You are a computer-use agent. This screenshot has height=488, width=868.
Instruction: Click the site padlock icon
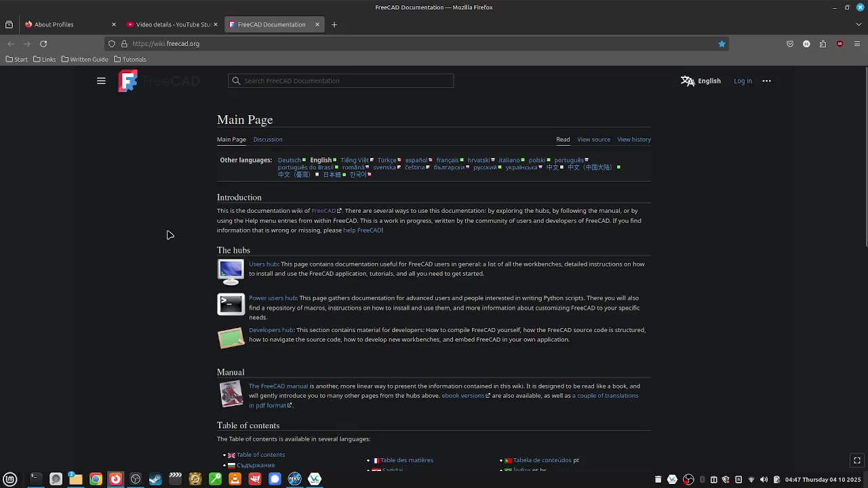coord(124,43)
